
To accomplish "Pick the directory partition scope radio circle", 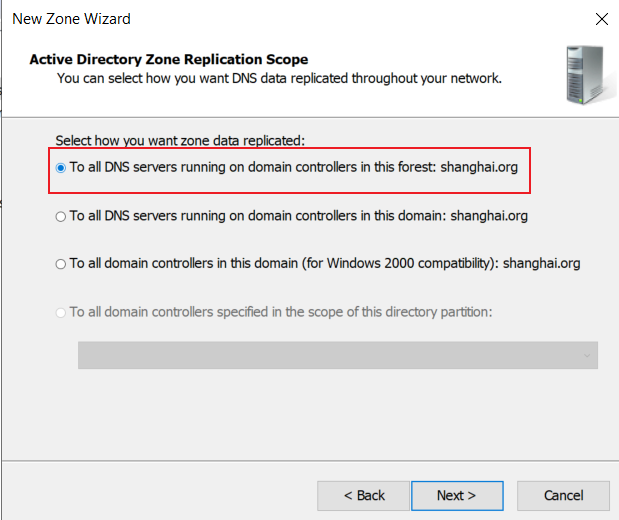I will point(61,313).
